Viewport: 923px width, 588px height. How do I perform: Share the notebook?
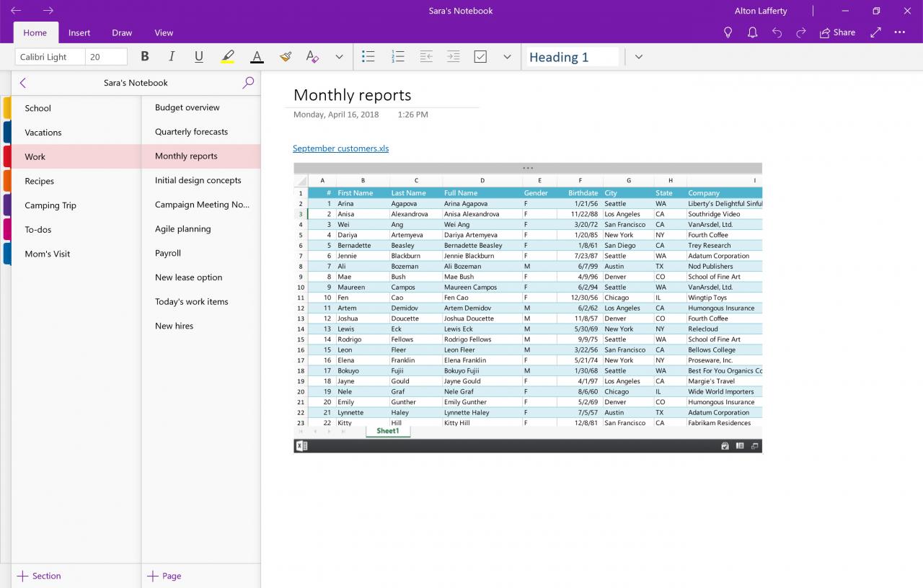[x=836, y=32]
